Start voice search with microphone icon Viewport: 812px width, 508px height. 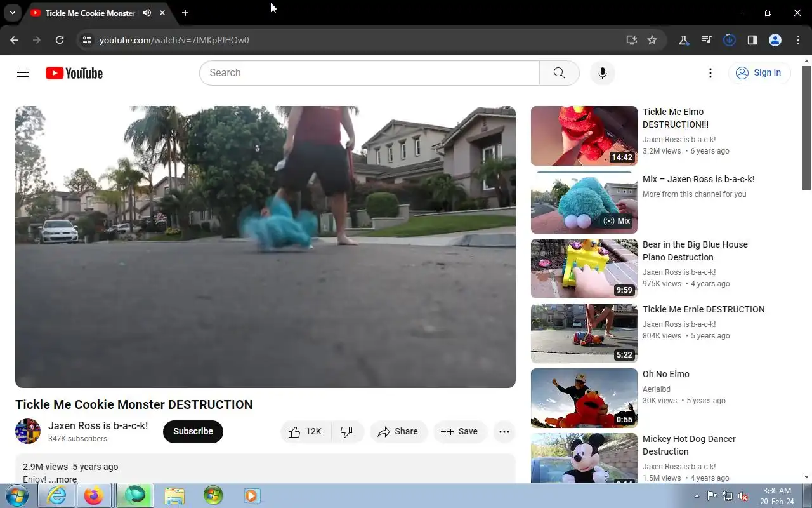603,73
